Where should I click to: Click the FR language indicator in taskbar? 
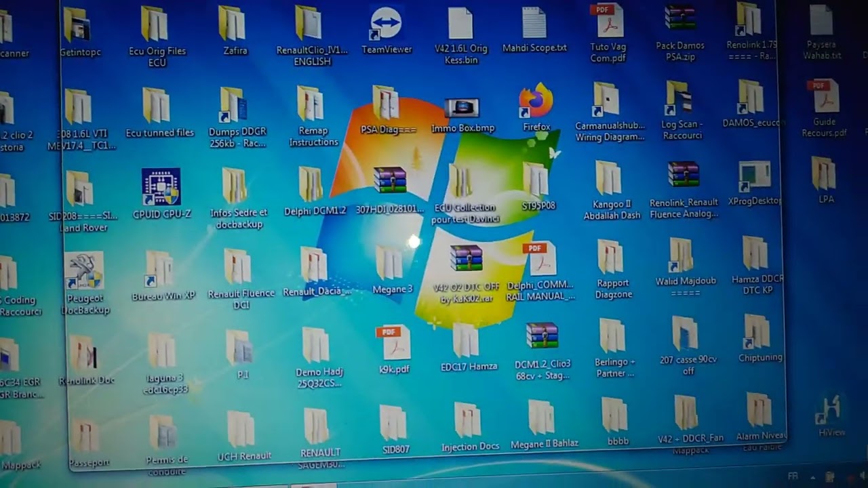[793, 476]
